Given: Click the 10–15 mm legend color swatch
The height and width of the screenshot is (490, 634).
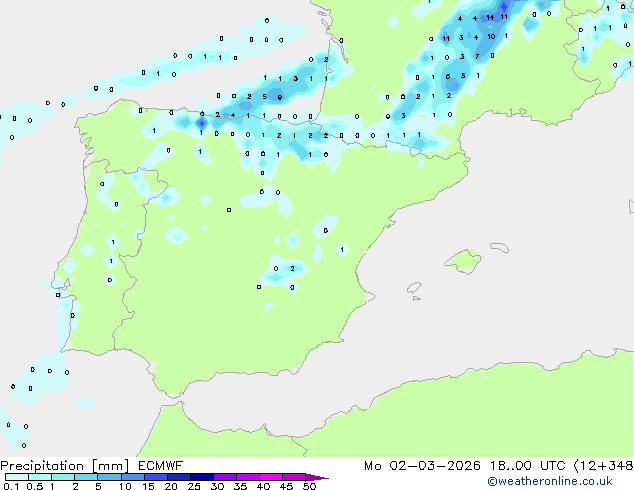Looking at the screenshot, I should coord(132,477).
